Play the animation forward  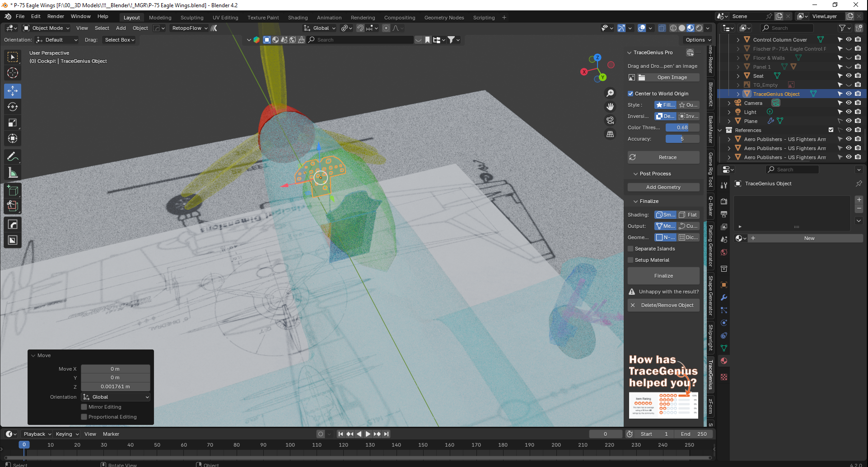368,434
